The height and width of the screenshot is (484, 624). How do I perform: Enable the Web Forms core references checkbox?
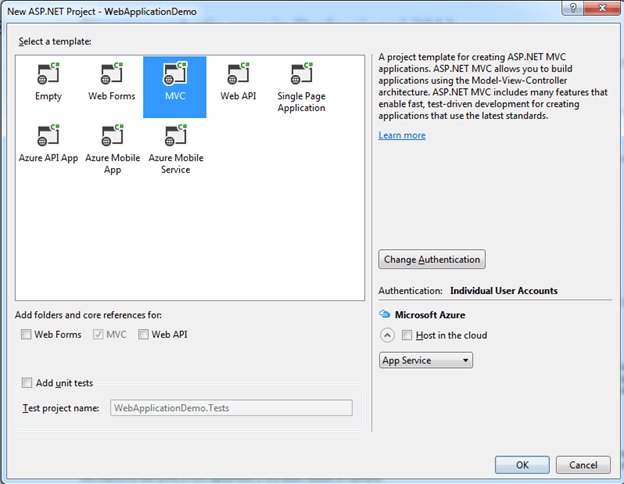[26, 334]
